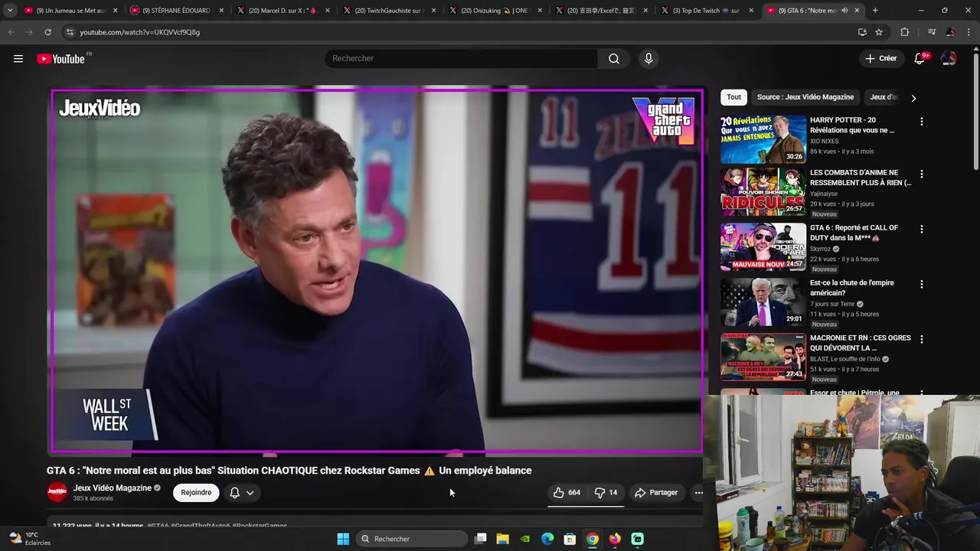980x551 pixels.
Task: Click the main video player
Action: click(377, 271)
